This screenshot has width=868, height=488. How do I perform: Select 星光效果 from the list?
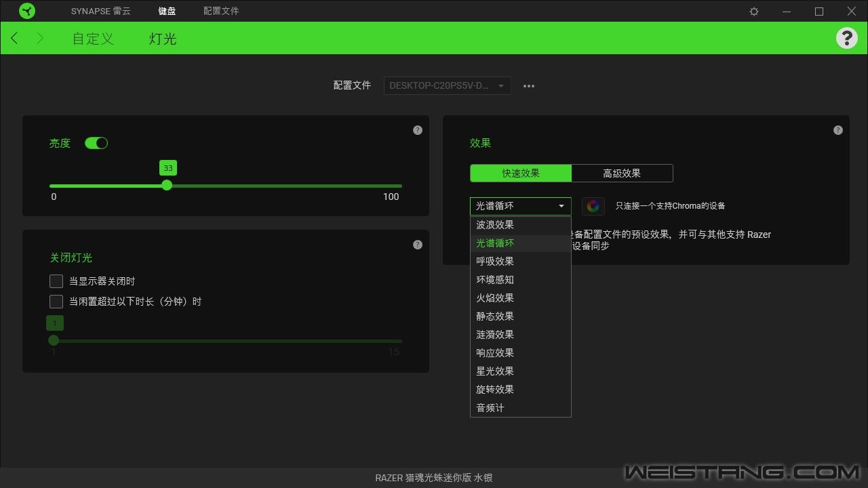pos(521,371)
